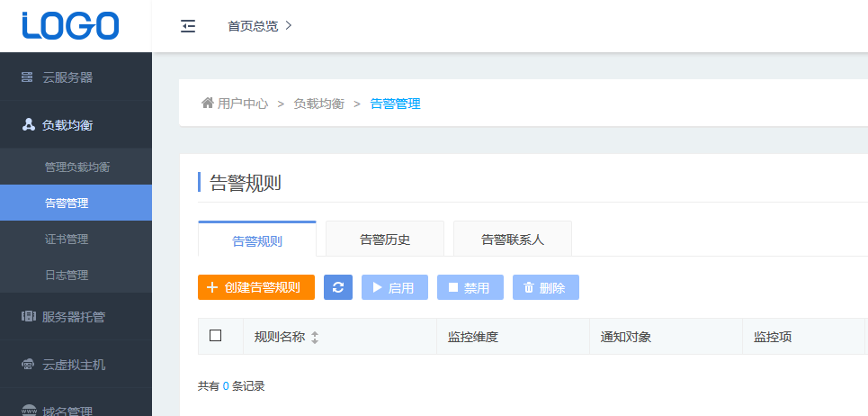Sort by 规则名称 using sort arrows
Image resolution: width=868 pixels, height=416 pixels.
tap(315, 338)
